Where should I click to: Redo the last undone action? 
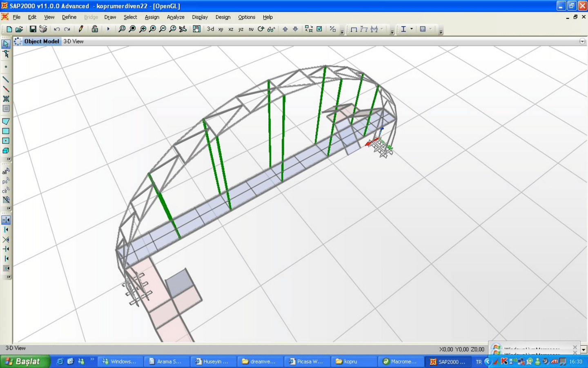click(67, 29)
